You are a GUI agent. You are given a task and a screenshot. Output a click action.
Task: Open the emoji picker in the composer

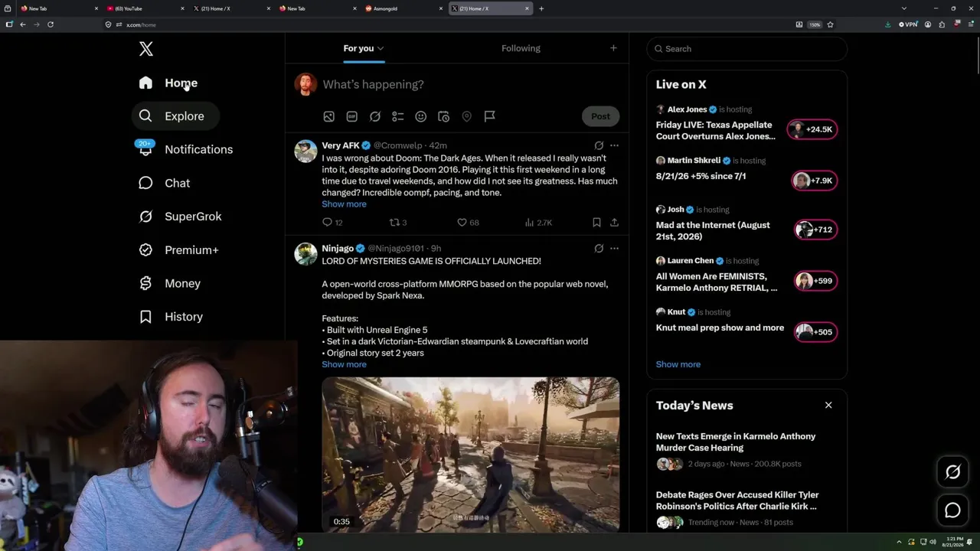pyautogui.click(x=420, y=116)
